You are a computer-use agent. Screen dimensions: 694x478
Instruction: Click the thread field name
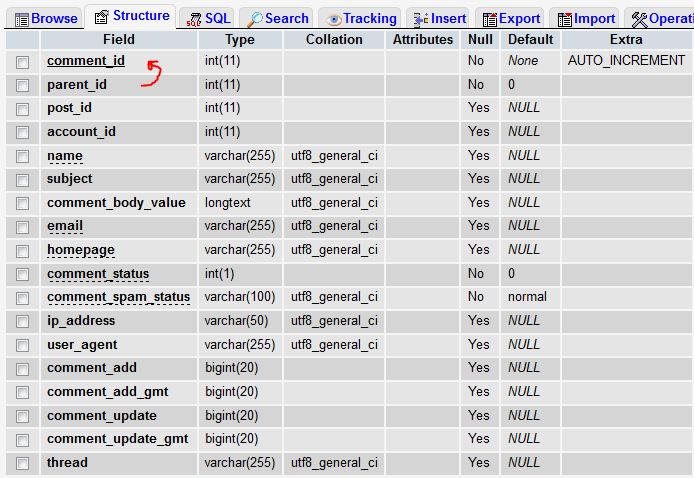click(67, 463)
